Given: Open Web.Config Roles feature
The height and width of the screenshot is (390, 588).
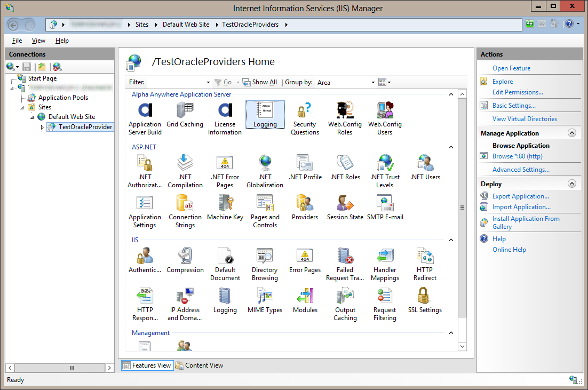Looking at the screenshot, I should tap(345, 118).
